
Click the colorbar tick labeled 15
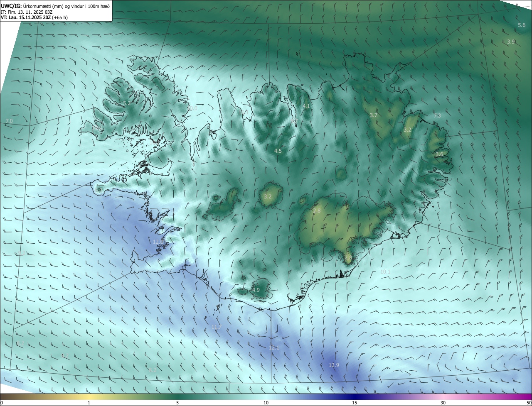click(x=355, y=403)
